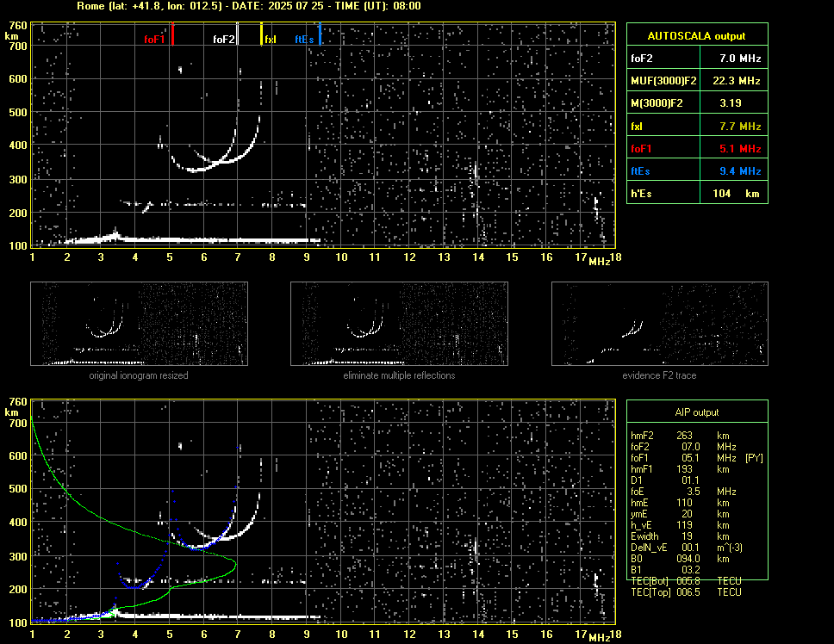This screenshot has width=834, height=644.
Task: Click the AIP output panel header
Action: click(x=697, y=412)
